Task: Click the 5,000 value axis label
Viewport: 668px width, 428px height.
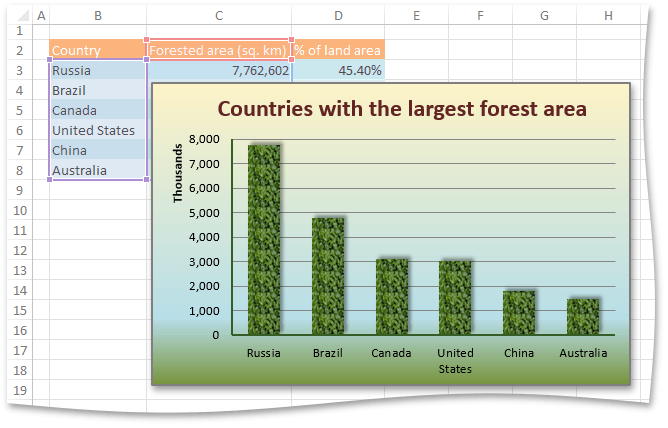Action: 204,213
